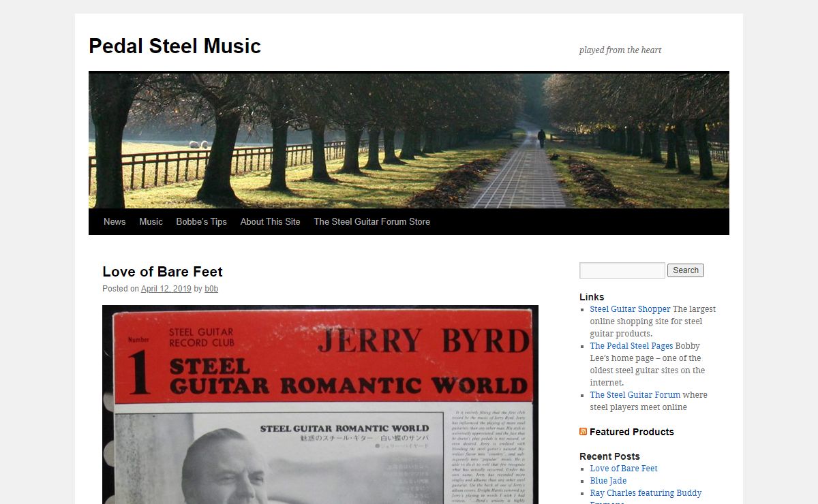818x504 pixels.
Task: Open recent post Blue Jade
Action: [x=608, y=481]
